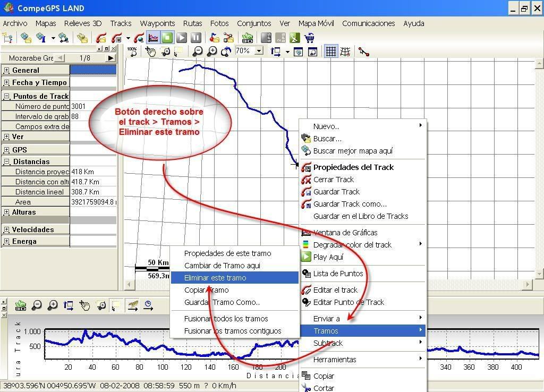The width and height of the screenshot is (544, 392).
Task: Open the Comunicaciones menu
Action: click(x=369, y=23)
